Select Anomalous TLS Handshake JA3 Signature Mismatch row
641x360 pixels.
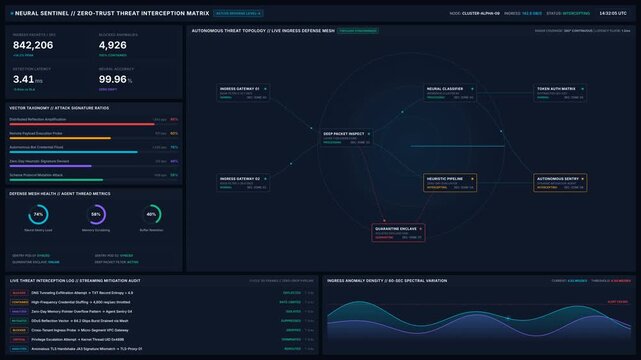[162, 349]
